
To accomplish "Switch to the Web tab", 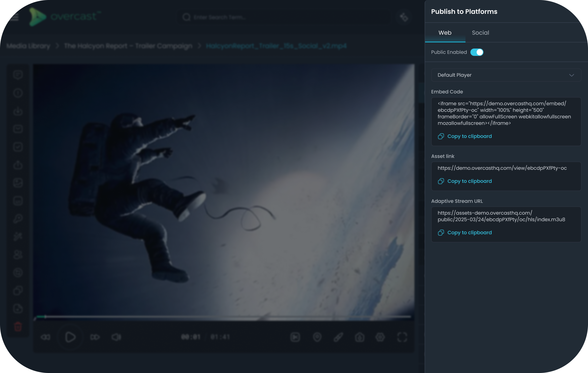I will point(445,33).
